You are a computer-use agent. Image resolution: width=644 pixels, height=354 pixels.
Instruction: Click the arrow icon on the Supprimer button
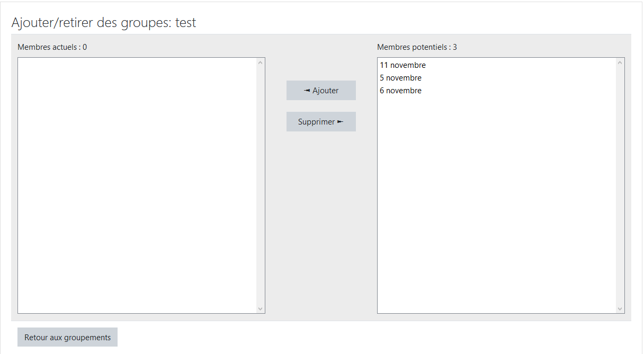coord(340,122)
